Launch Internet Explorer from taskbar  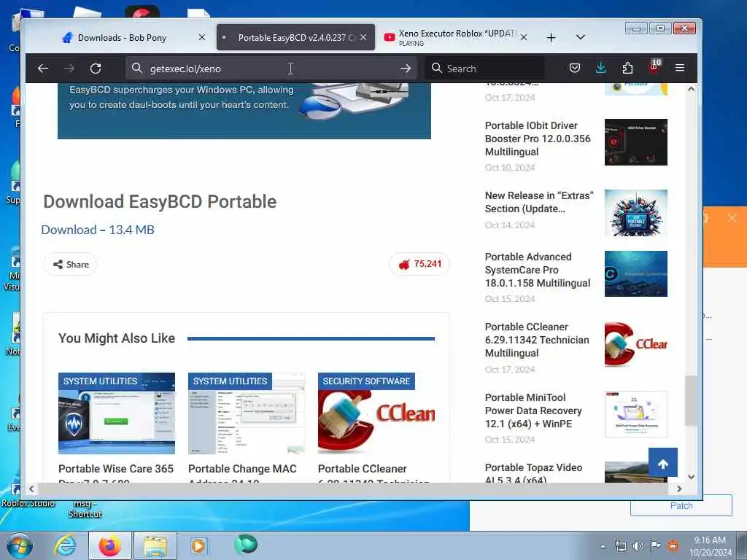[x=65, y=545]
